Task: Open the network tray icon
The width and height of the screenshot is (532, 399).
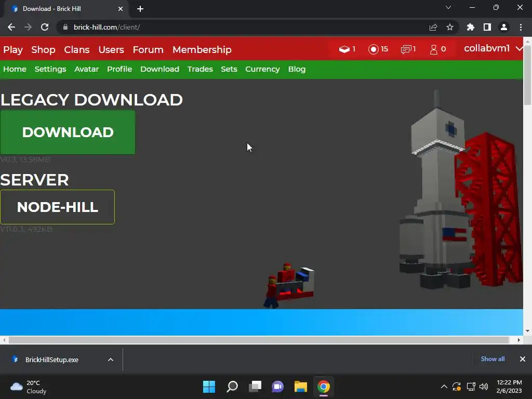Action: pos(471,387)
